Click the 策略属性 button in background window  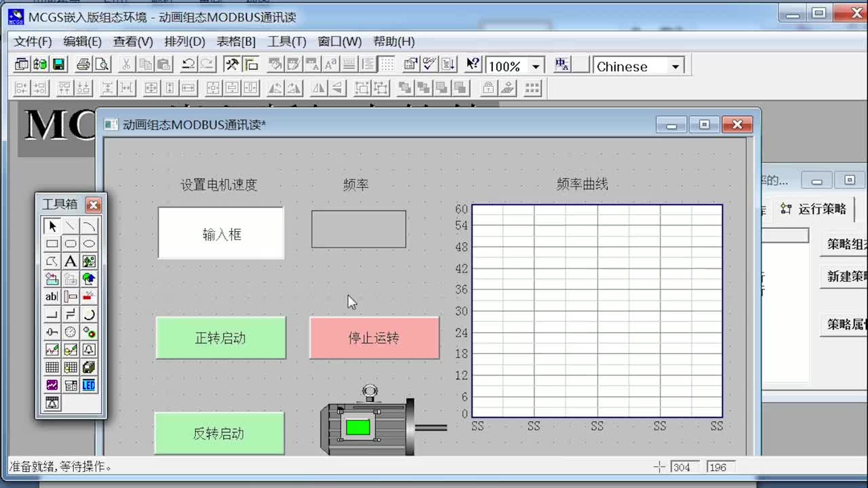(844, 325)
